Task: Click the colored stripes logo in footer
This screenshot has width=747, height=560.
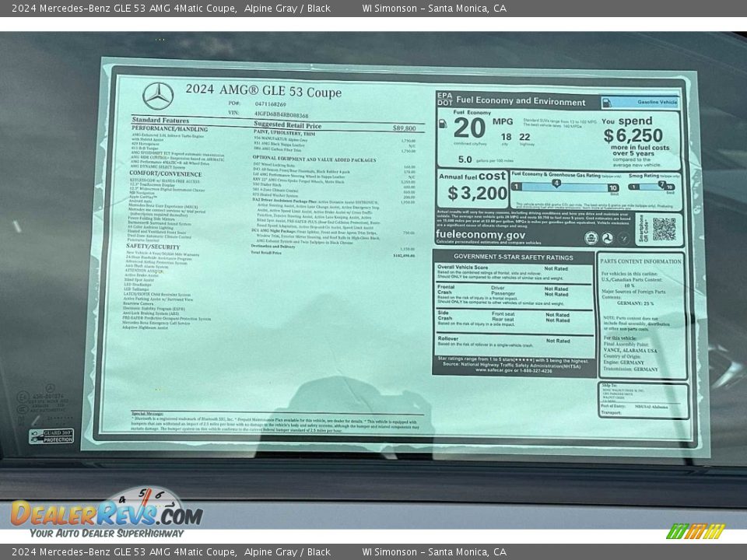Action: (696, 531)
